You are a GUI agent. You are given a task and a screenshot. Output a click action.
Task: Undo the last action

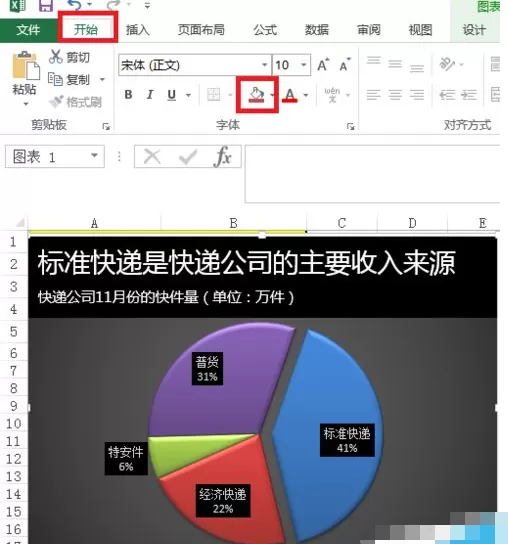(x=74, y=5)
